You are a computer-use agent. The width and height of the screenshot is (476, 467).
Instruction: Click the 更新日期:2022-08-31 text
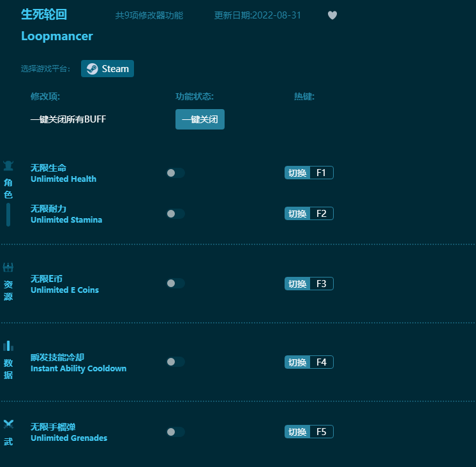257,15
